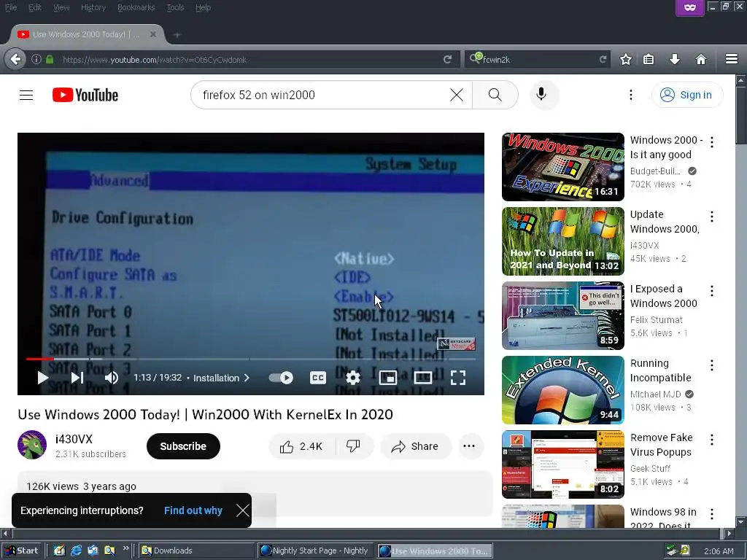Image resolution: width=747 pixels, height=560 pixels.
Task: Enter full screen mode
Action: (458, 378)
